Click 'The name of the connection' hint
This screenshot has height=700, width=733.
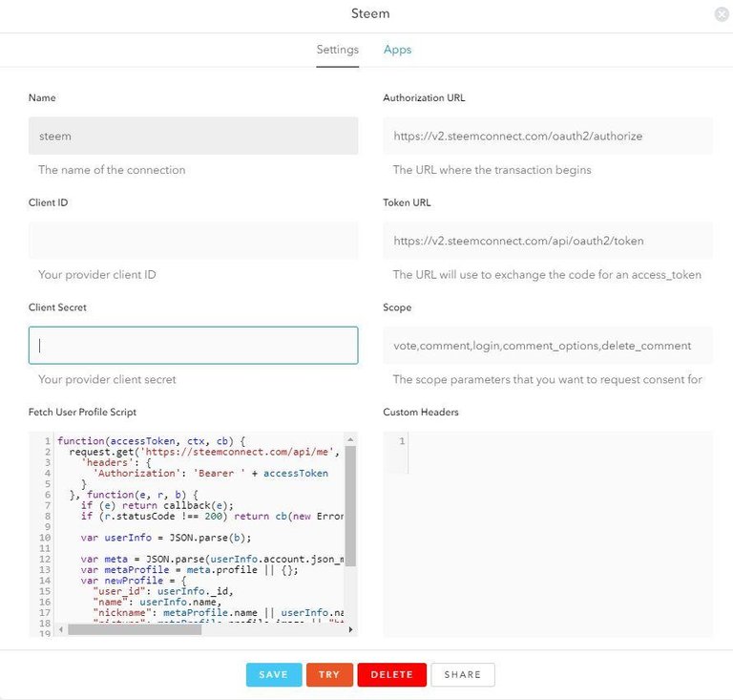coord(112,170)
